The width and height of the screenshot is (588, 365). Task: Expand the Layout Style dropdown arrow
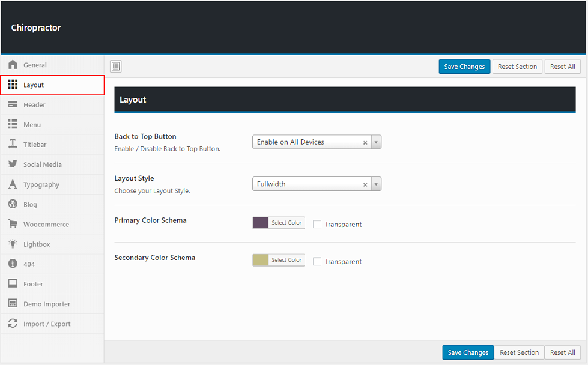coord(376,184)
